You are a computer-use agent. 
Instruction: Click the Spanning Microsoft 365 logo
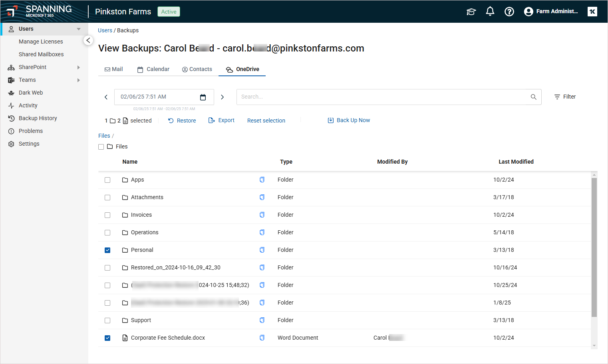tap(39, 11)
